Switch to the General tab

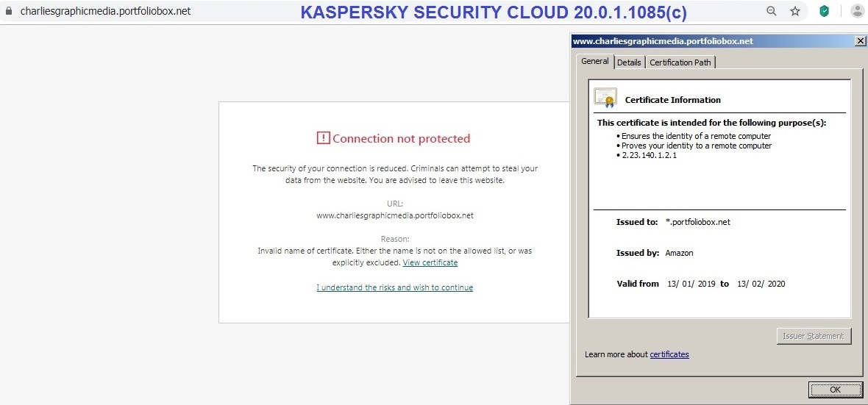594,62
